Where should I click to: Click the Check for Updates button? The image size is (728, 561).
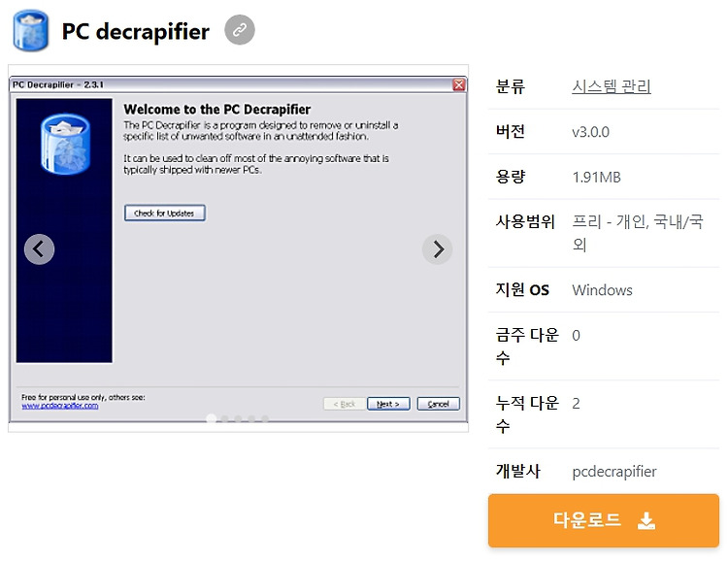click(164, 214)
